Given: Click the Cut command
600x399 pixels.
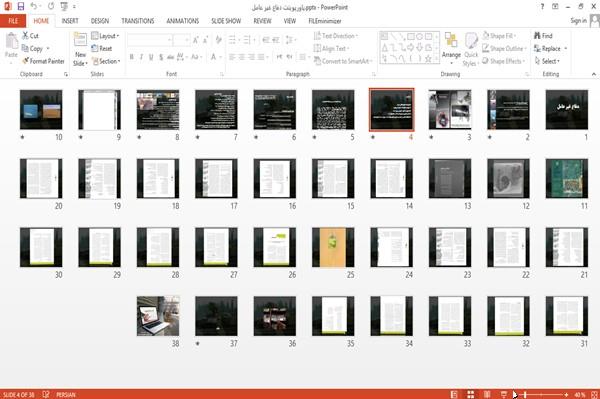Looking at the screenshot, I should click(30, 36).
